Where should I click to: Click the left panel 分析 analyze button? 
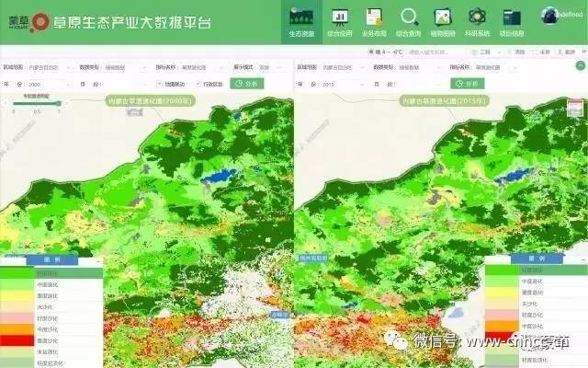(x=246, y=84)
